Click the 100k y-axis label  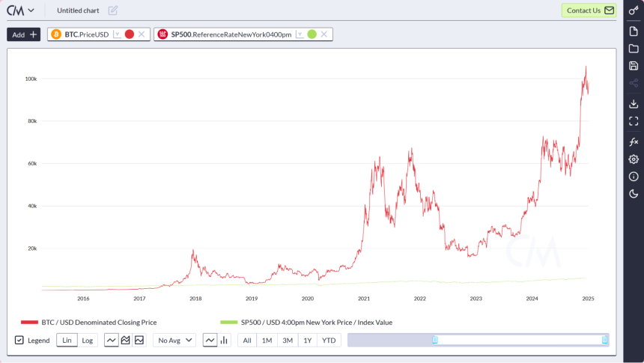point(31,79)
